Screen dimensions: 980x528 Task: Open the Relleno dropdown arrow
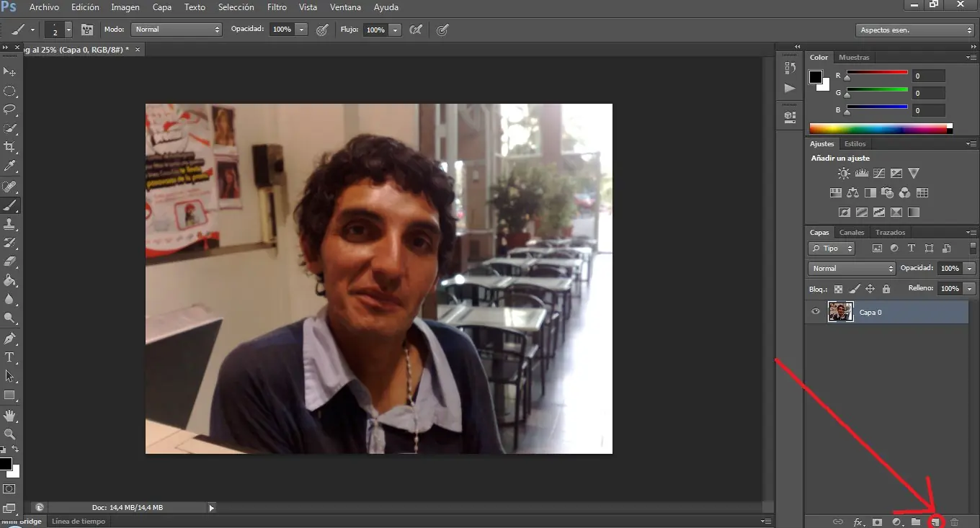click(970, 288)
